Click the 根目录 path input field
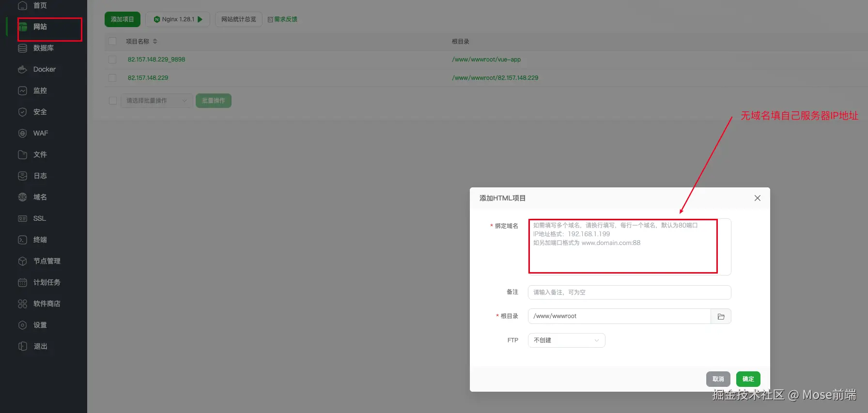The image size is (868, 413). coord(619,316)
